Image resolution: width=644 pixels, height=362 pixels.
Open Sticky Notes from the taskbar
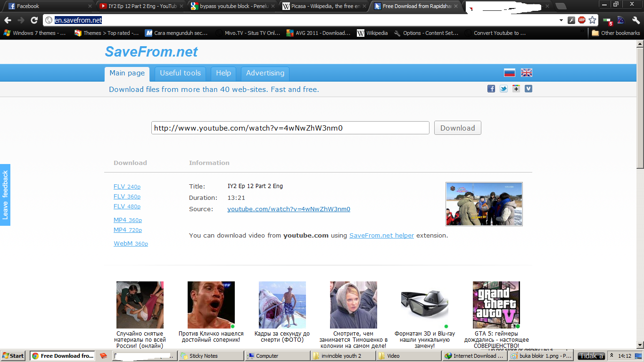point(210,356)
